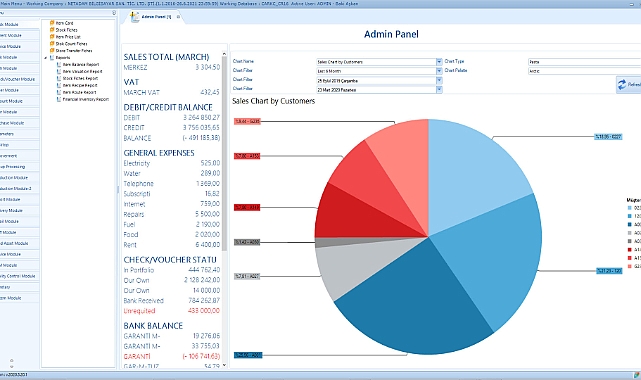Open the Chart Name dropdown arrow
Screen dimensions: 641x380
439,62
